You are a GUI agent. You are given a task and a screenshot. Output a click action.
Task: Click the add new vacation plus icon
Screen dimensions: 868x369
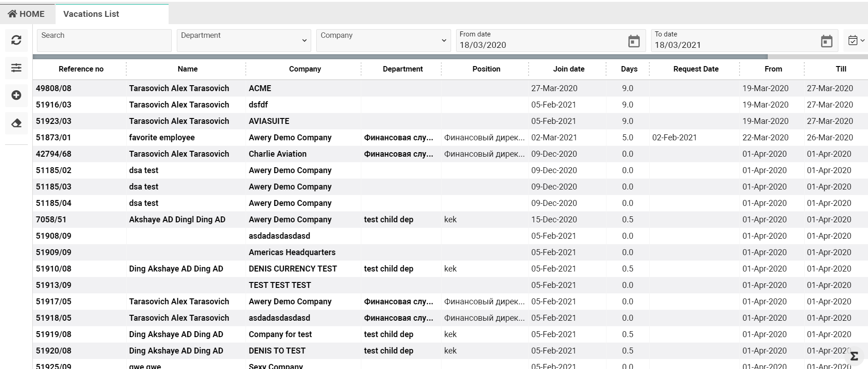(x=16, y=95)
